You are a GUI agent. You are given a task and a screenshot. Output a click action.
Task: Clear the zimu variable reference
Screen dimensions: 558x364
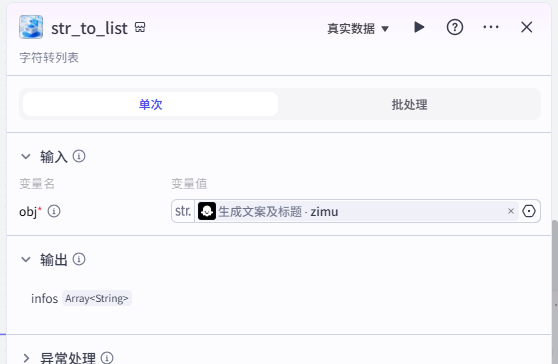[511, 211]
